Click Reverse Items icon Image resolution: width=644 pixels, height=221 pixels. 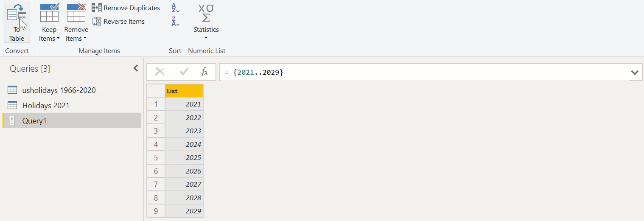[x=97, y=22]
